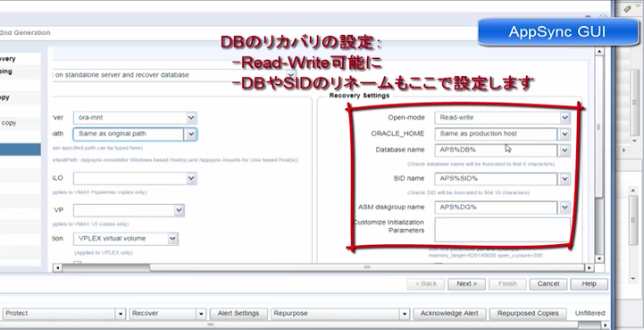Click the Repurposed Copies button
This screenshot has height=330, width=644.
(528, 314)
